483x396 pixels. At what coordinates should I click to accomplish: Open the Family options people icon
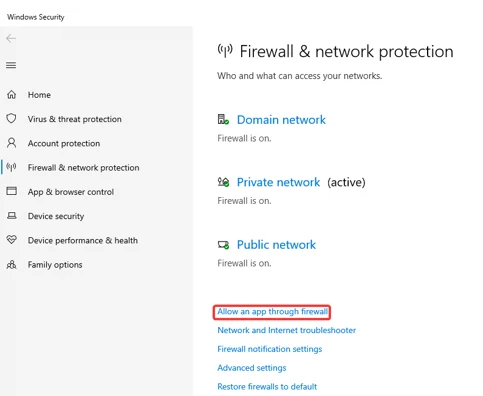[11, 265]
